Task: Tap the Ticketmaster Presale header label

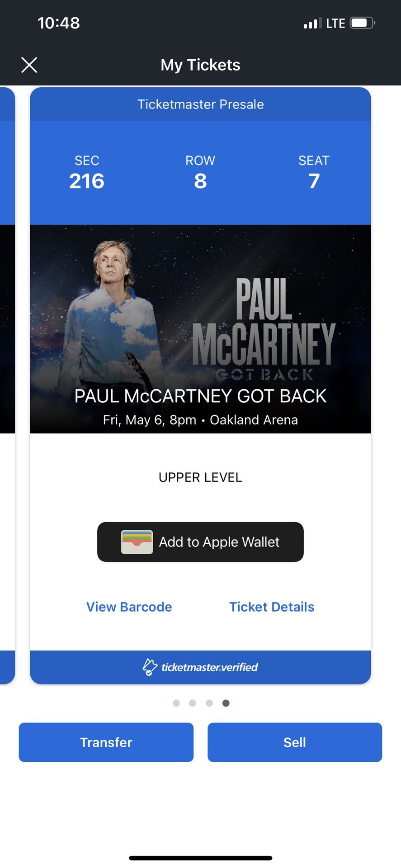Action: coord(200,104)
